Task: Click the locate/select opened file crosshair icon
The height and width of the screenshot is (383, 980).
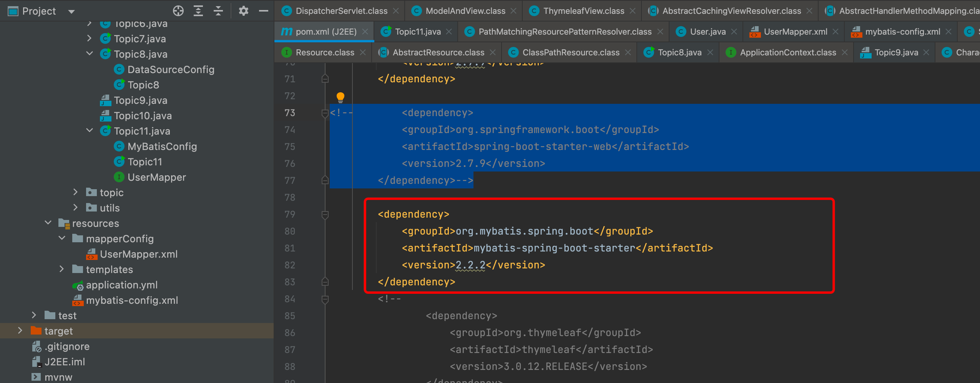Action: (178, 11)
